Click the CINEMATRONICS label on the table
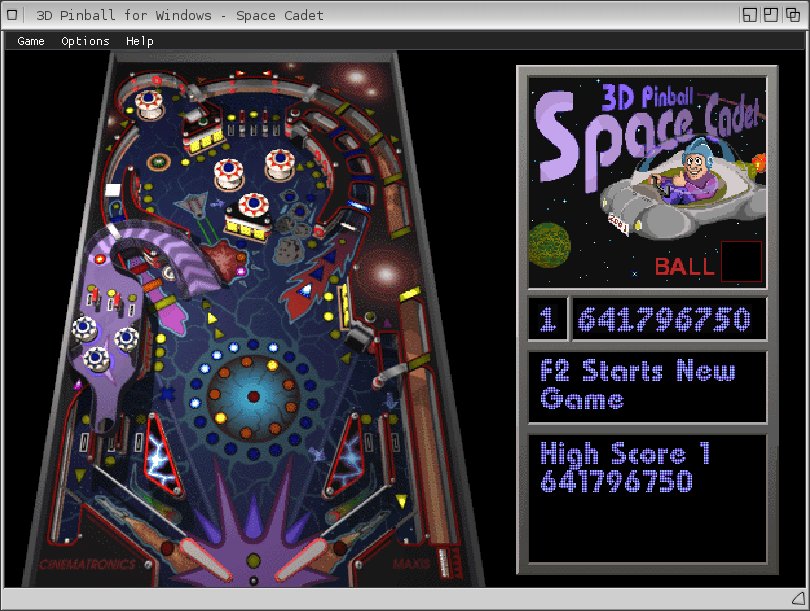This screenshot has width=810, height=611. (87, 565)
